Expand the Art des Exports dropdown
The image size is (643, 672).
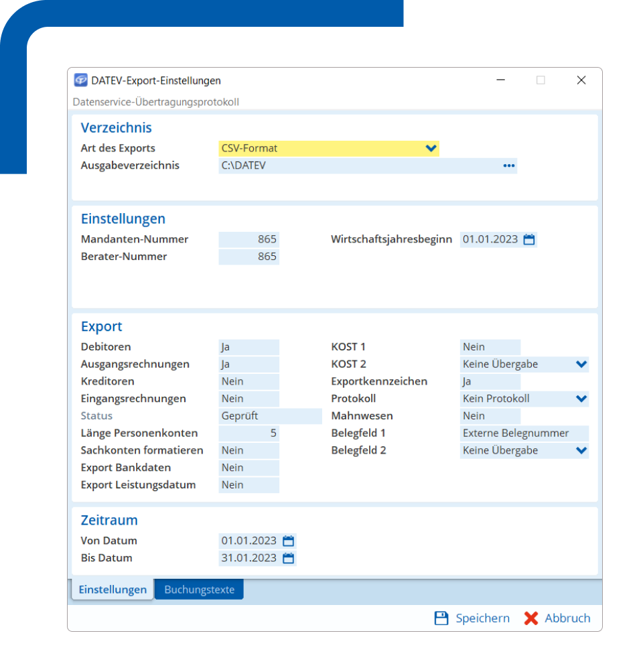(x=431, y=148)
